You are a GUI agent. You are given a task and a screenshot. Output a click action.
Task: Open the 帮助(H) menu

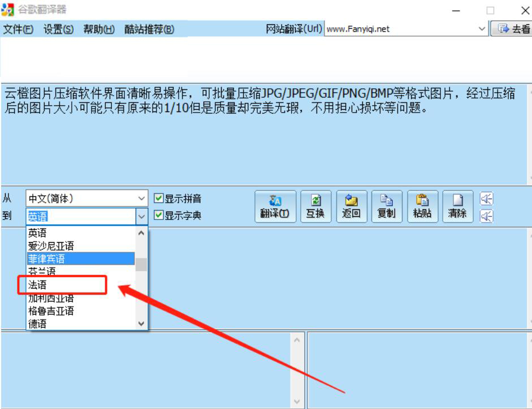(x=99, y=29)
